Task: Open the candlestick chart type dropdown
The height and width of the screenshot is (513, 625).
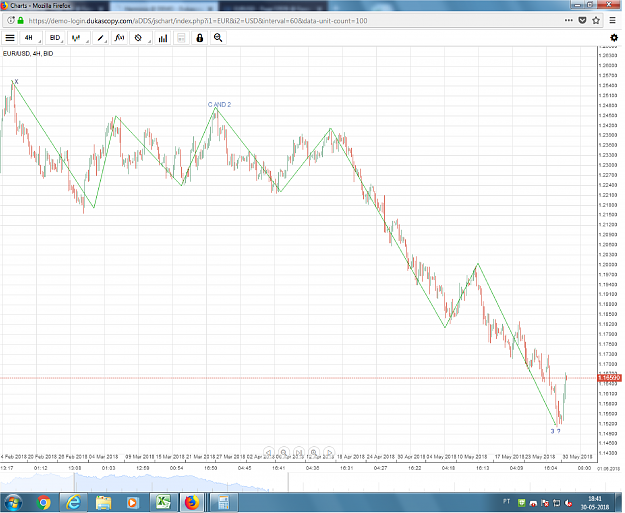Action: coord(79,38)
